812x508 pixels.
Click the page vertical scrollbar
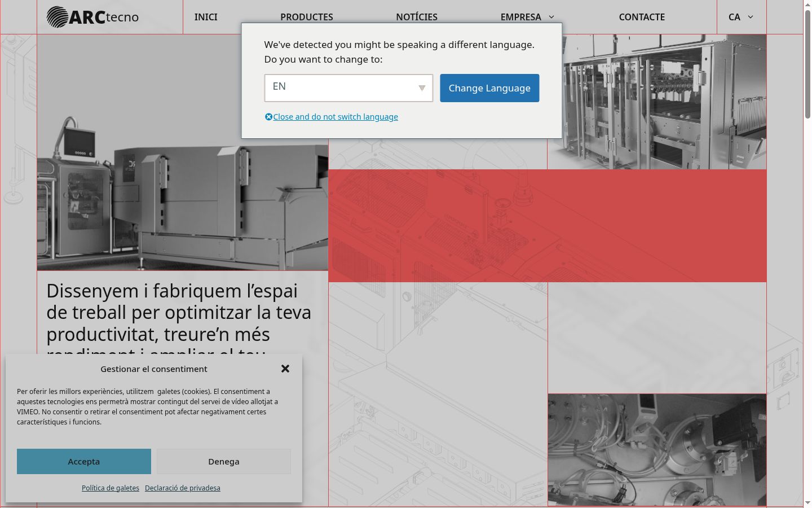807,64
